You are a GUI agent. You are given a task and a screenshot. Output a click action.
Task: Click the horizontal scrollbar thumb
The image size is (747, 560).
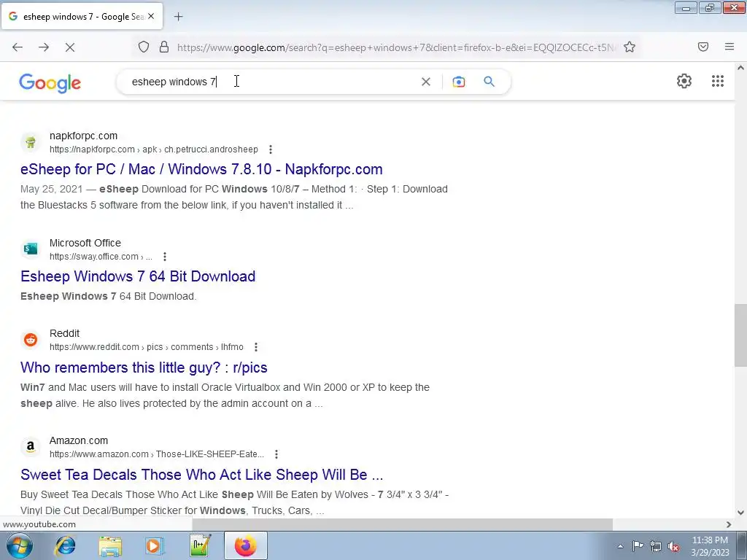pyautogui.click(x=402, y=524)
